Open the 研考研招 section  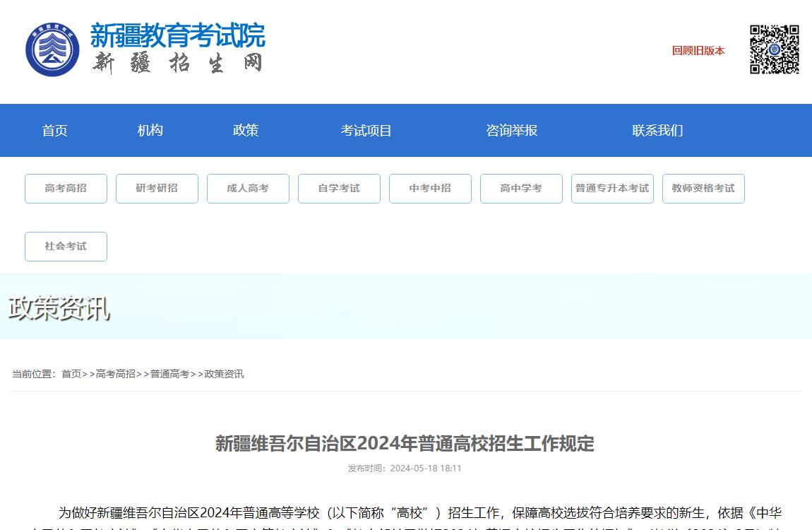157,188
